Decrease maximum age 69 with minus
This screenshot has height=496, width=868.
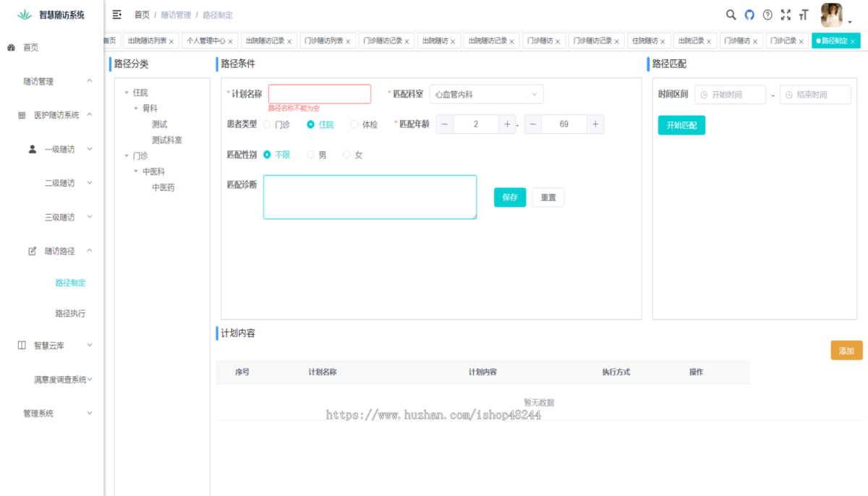(533, 124)
